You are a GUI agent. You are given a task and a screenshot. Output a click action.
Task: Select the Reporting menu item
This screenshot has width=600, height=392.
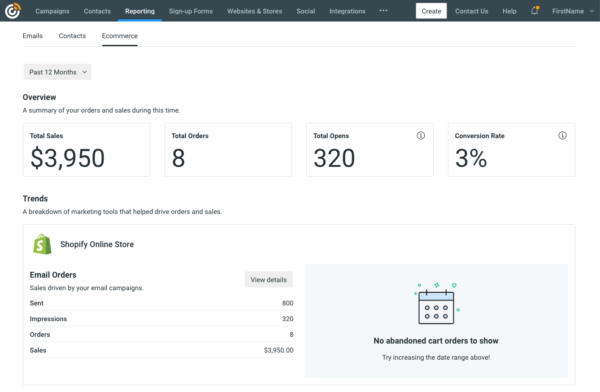click(x=140, y=11)
